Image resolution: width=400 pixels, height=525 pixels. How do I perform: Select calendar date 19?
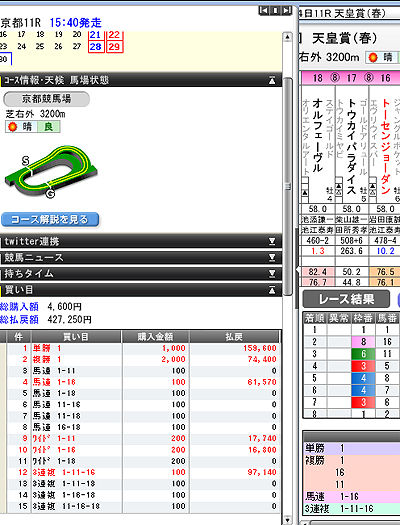click(x=59, y=34)
